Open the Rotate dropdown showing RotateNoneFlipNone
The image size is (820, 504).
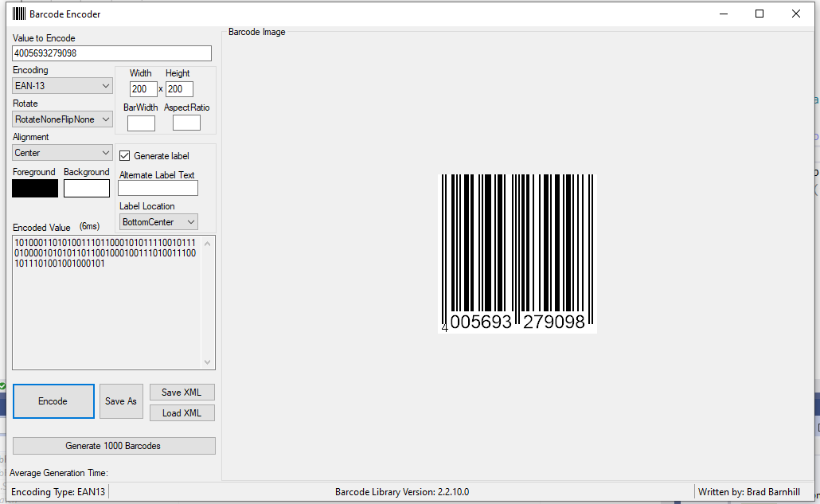62,119
